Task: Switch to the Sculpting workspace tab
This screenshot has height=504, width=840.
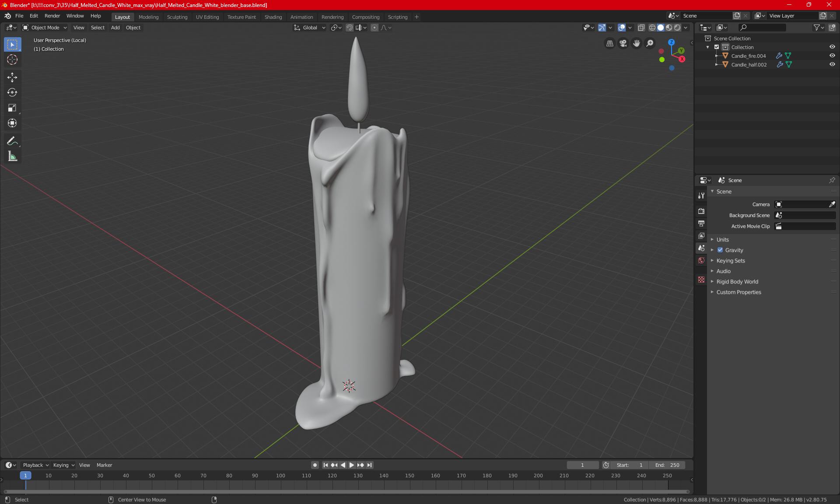Action: 177,17
